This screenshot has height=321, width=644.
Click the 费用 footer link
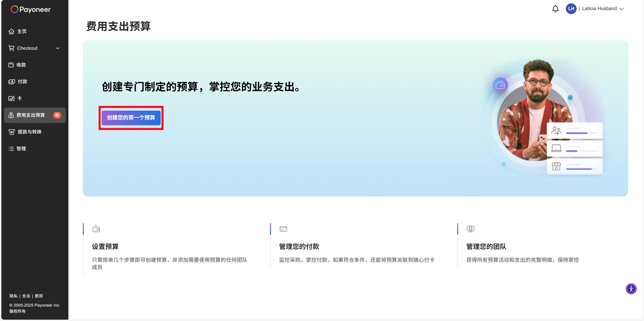[39, 296]
